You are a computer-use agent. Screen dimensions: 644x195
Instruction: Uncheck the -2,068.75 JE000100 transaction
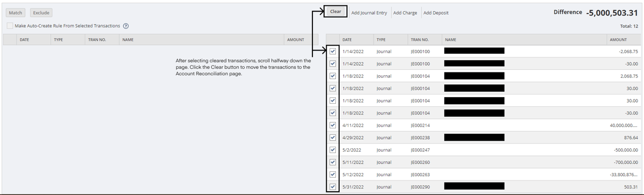(x=333, y=52)
